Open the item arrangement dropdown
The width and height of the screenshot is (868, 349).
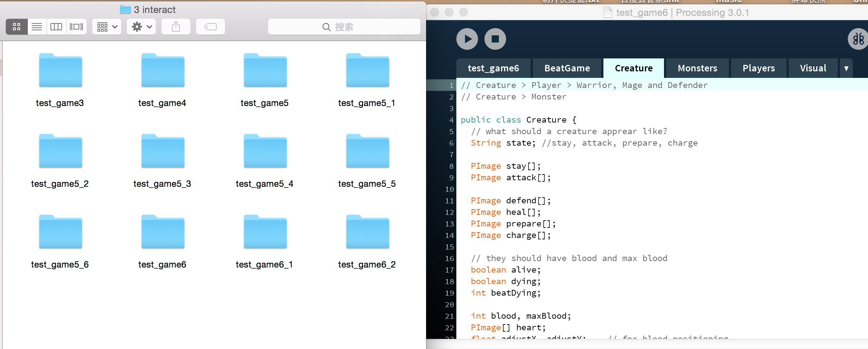coord(107,27)
